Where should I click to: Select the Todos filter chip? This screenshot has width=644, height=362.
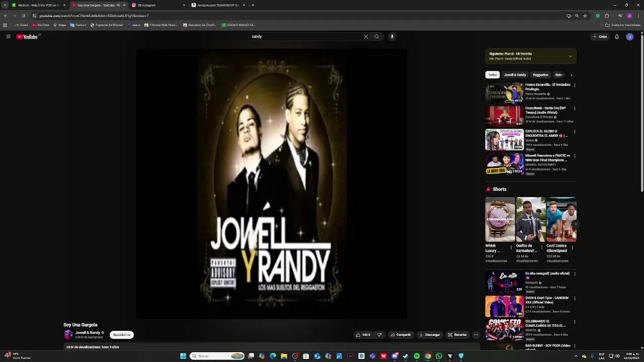pyautogui.click(x=493, y=75)
